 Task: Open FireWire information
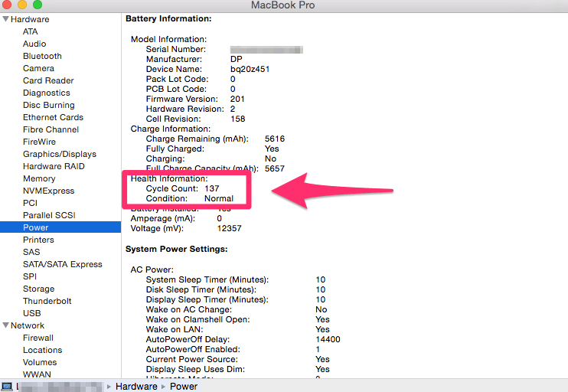tap(39, 142)
